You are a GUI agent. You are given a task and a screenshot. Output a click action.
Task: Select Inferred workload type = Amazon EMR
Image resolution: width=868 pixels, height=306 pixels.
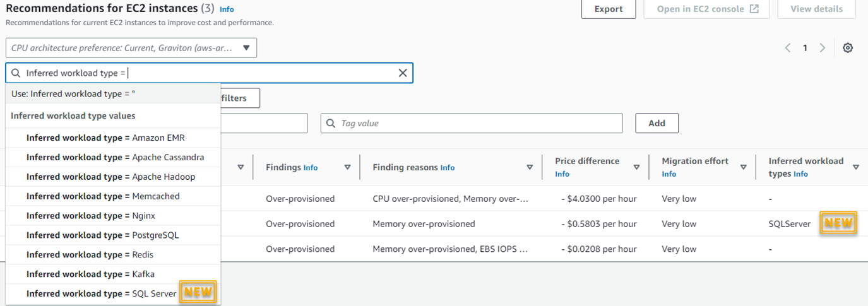pyautogui.click(x=105, y=138)
